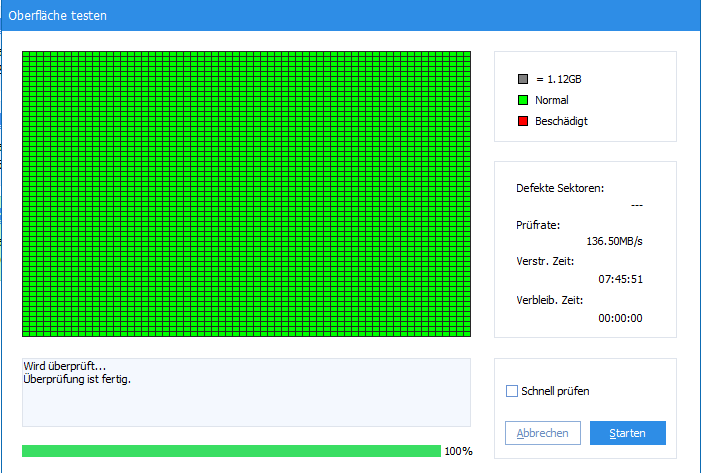Click the defective sectors '---' value

coord(637,205)
